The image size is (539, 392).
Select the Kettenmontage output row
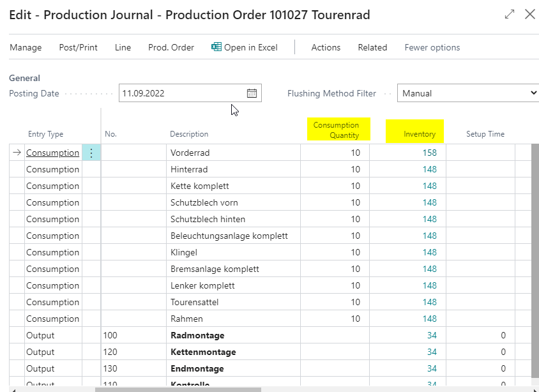270,352
